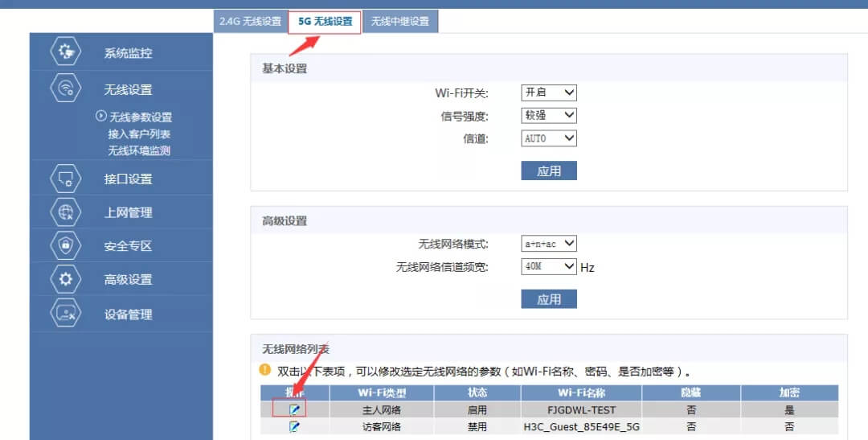The width and height of the screenshot is (868, 440).
Task: Click the 无线设置 Wi-Fi hexagon icon
Action: click(x=66, y=88)
